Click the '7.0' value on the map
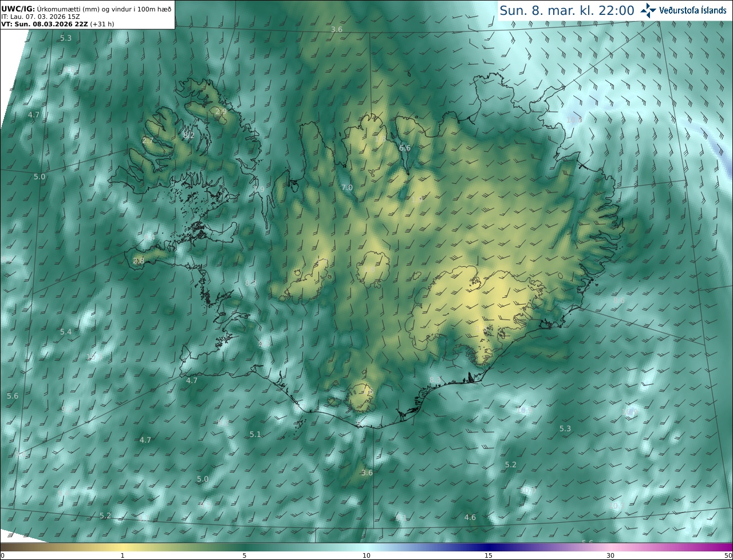The width and height of the screenshot is (733, 560). tap(347, 187)
